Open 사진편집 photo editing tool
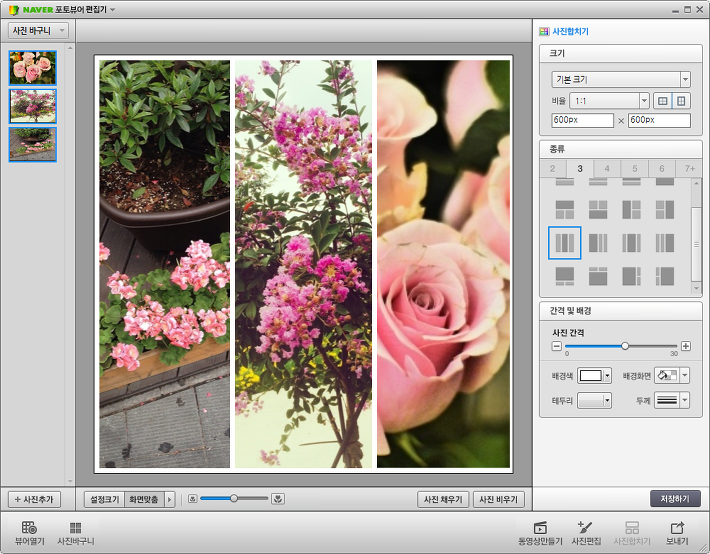 (x=586, y=533)
